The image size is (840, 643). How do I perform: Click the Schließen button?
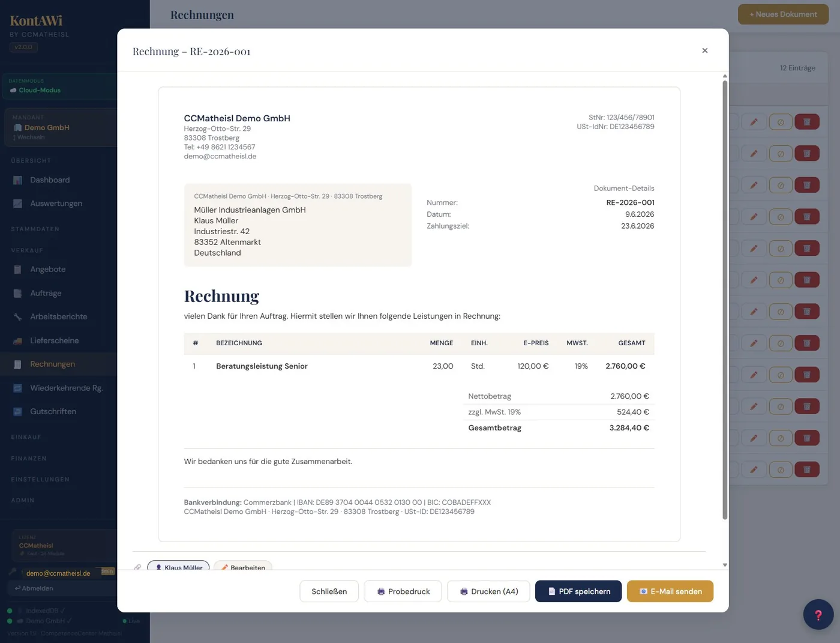click(x=329, y=591)
